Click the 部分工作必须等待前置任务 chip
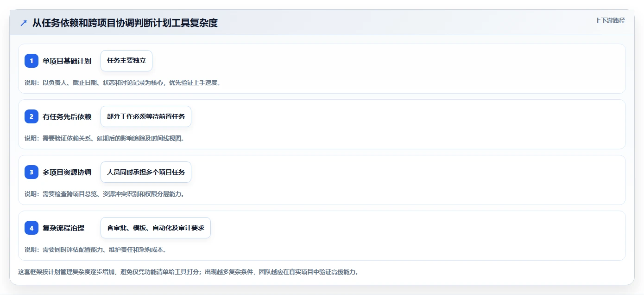Screen dimensions: 644x295 pos(146,116)
